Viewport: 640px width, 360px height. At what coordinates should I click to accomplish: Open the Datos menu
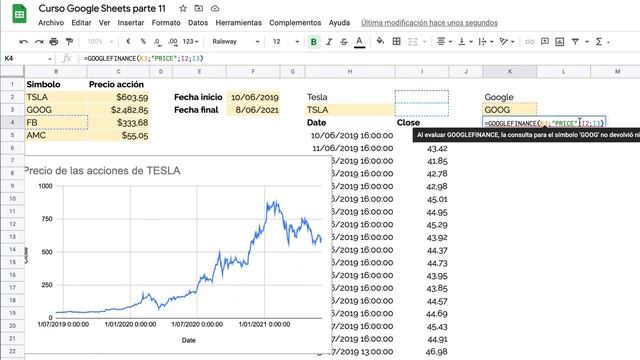click(x=198, y=23)
